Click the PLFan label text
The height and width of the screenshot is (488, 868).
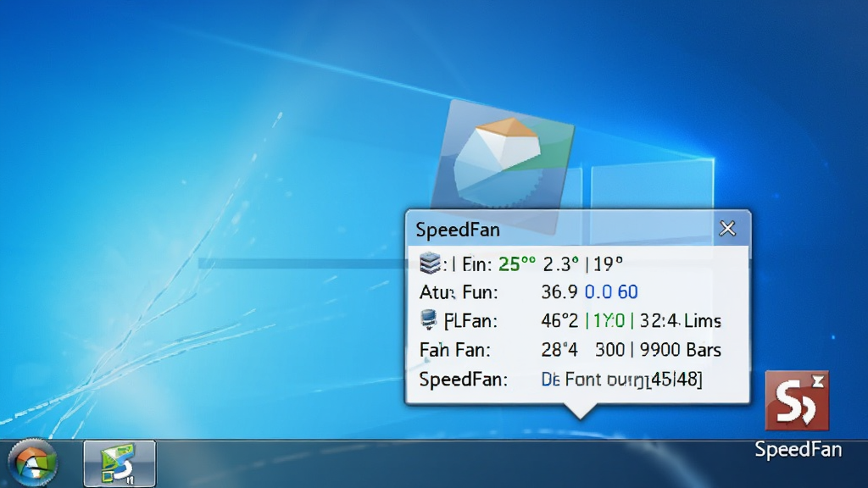470,321
